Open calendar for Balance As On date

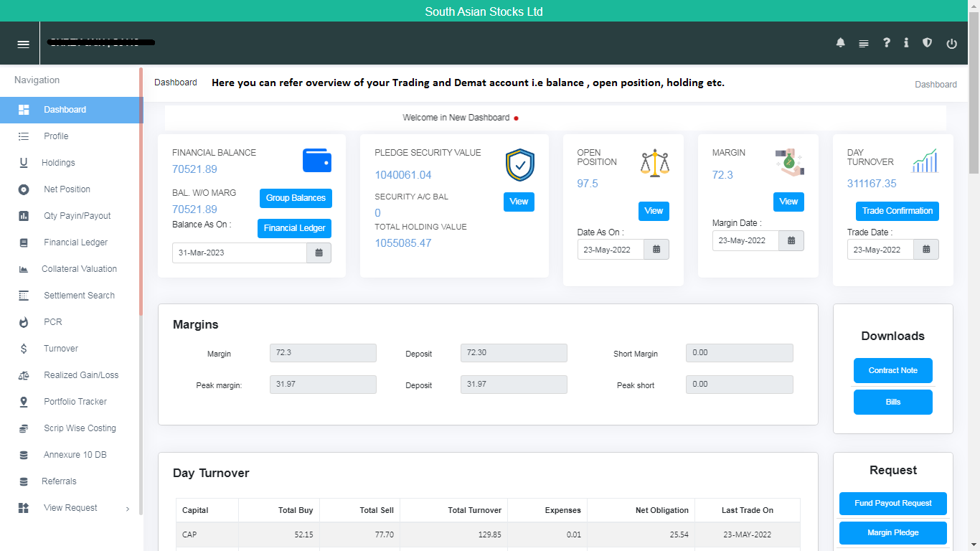pyautogui.click(x=319, y=253)
